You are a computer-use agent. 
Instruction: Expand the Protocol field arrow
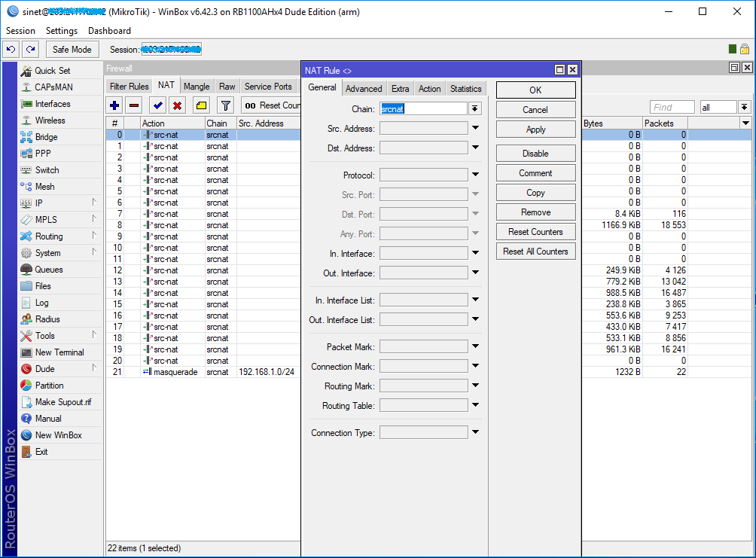click(475, 175)
